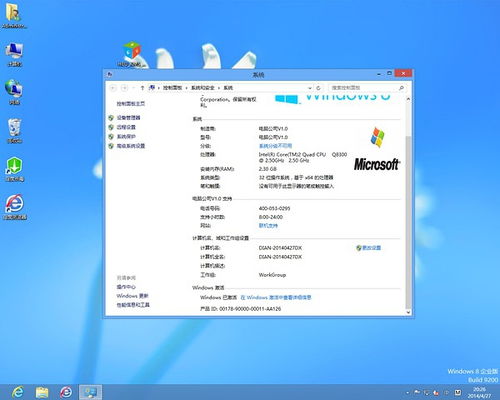The image size is (500, 400).
Task: Open 性能信息和工具 link in sidebar
Action: [133, 305]
